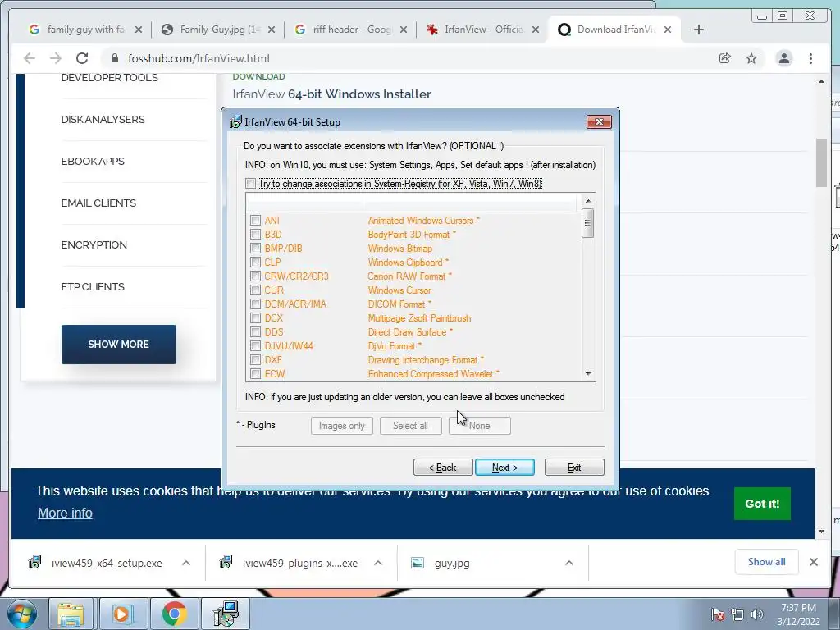Close the 'riff header - Goog' tab
The width and height of the screenshot is (840, 630).
click(404, 30)
